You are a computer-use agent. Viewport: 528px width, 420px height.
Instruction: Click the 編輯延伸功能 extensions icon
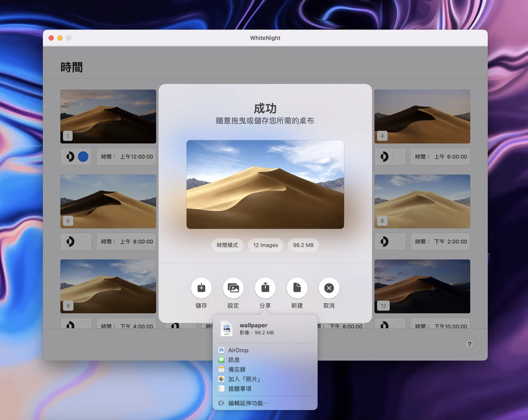221,403
